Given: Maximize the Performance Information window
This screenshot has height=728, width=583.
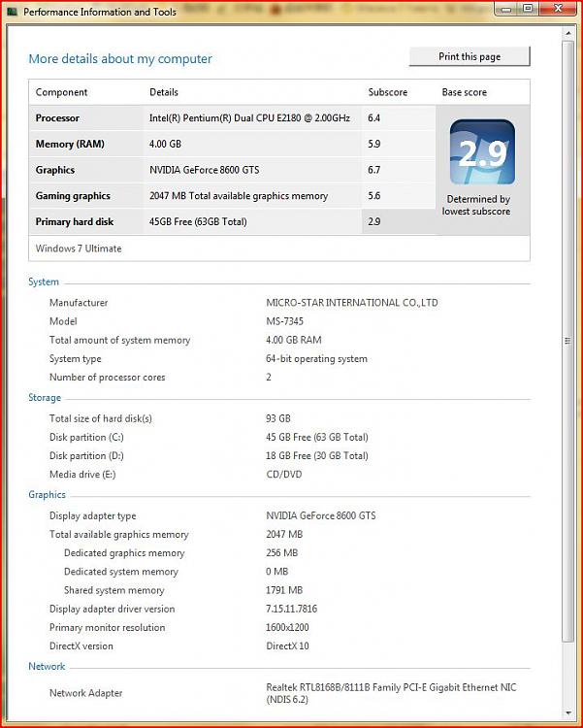Looking at the screenshot, I should [528, 10].
